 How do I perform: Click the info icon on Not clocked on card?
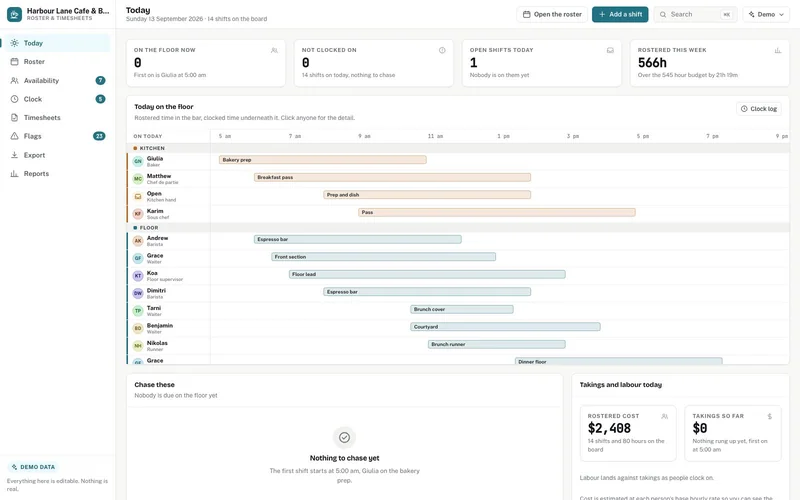tap(442, 51)
